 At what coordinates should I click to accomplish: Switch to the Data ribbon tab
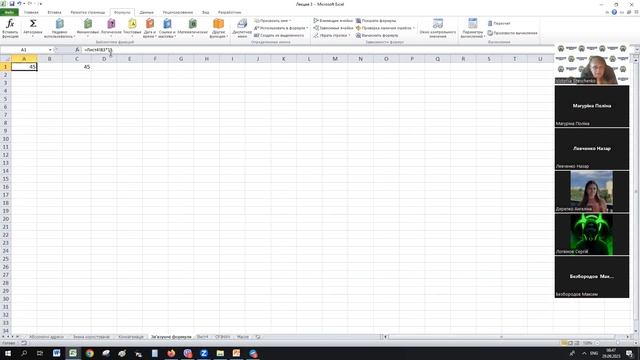tap(147, 12)
